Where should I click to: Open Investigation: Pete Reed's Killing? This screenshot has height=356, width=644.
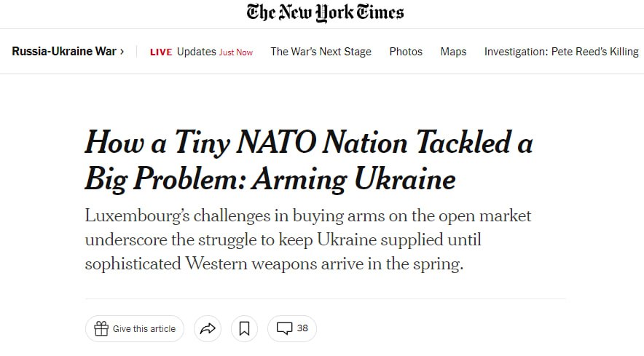(561, 52)
